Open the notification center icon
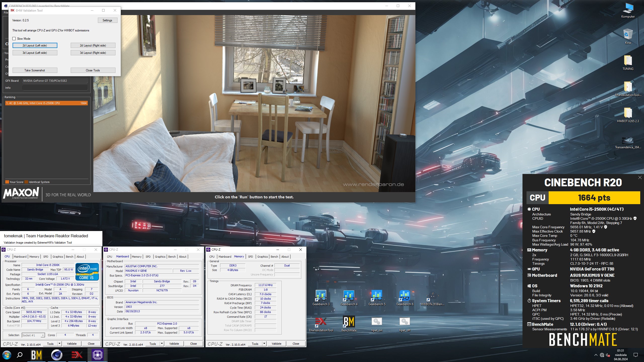Screen dimensions: 644x362 point(636,355)
